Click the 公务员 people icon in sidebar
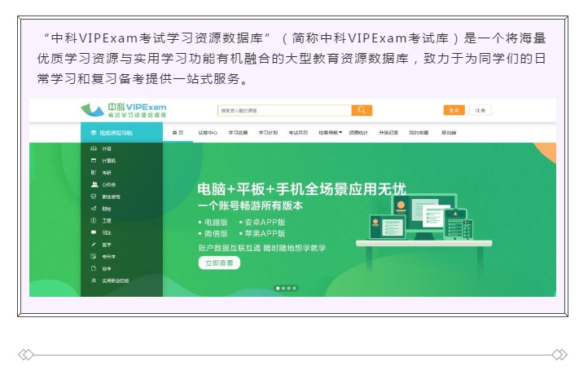This screenshot has height=371, width=588. pyautogui.click(x=94, y=185)
